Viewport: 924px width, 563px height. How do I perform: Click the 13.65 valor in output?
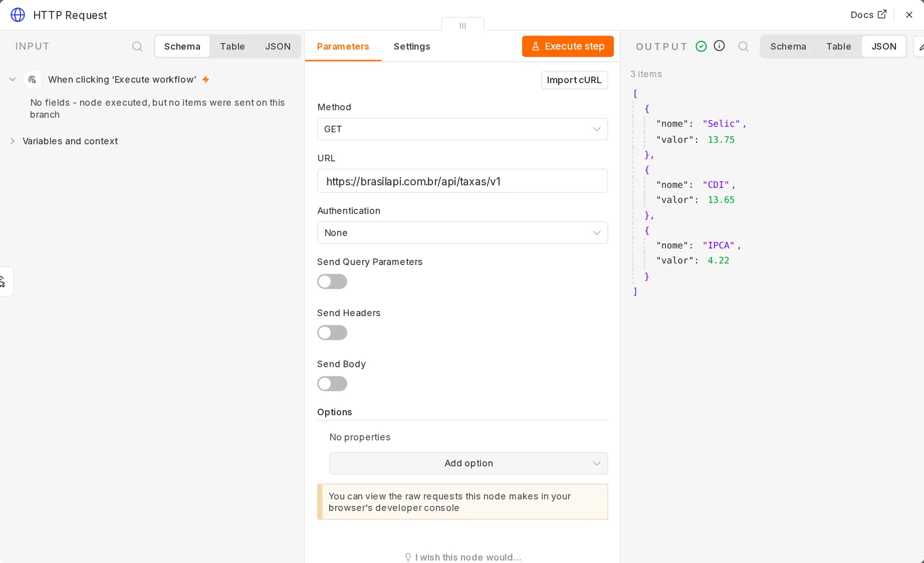pos(721,200)
